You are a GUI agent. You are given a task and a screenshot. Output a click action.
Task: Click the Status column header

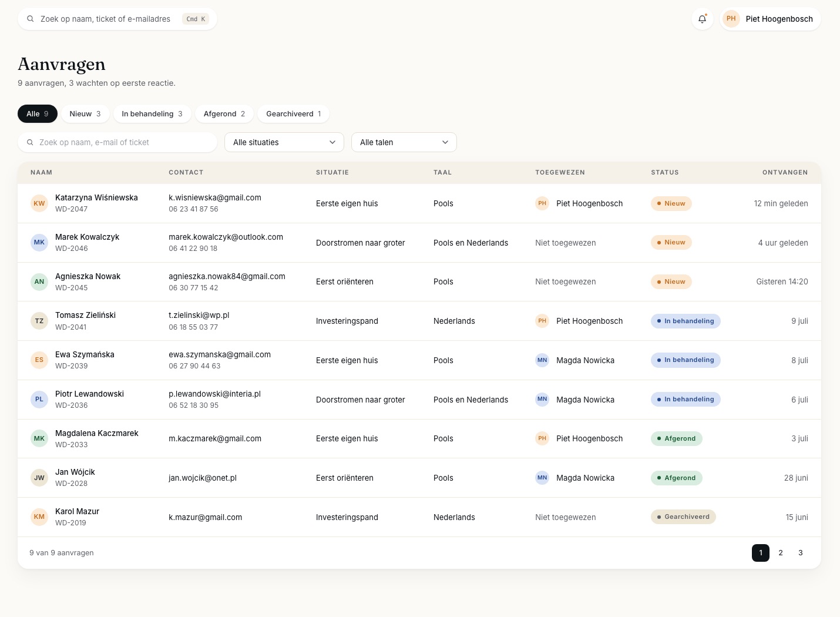(665, 173)
